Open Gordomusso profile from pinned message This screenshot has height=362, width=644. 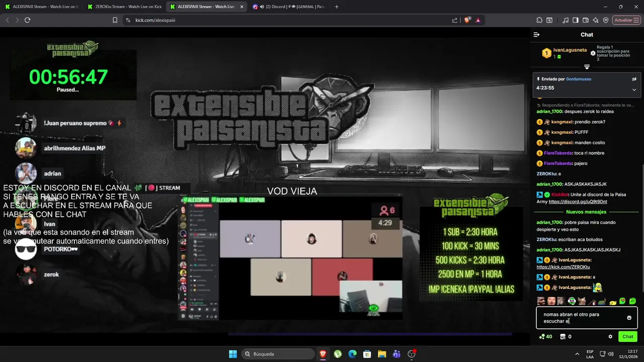579,79
